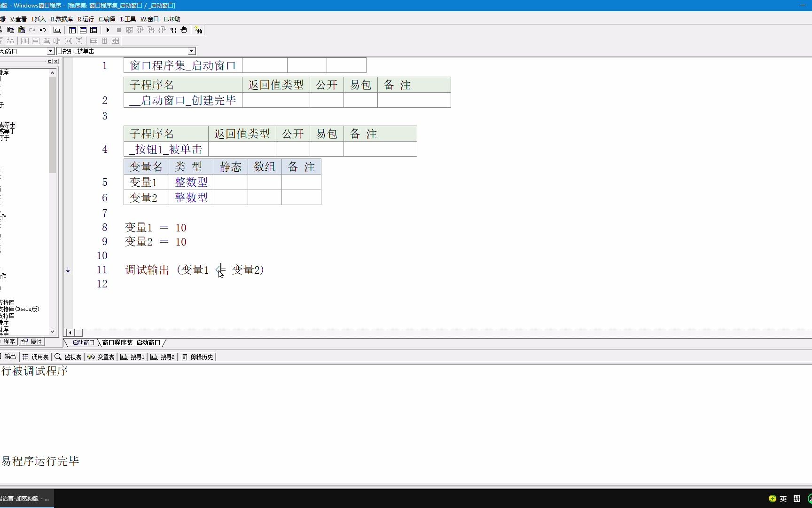Click the Step Out braces icon

pos(162,30)
